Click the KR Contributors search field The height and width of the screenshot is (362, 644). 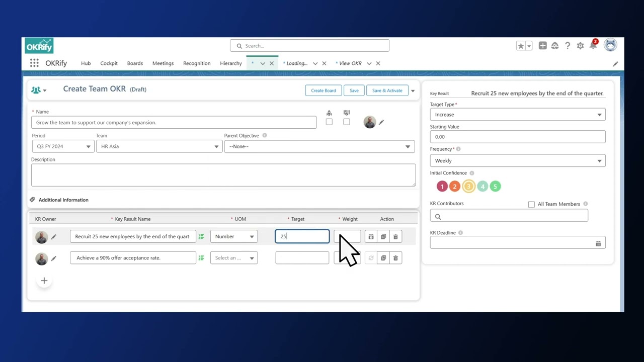click(x=509, y=216)
